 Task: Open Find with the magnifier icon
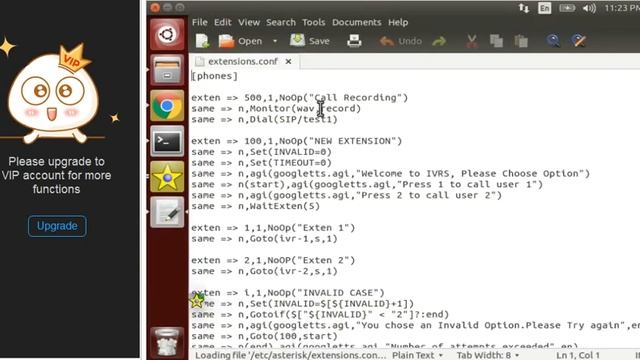coord(553,41)
